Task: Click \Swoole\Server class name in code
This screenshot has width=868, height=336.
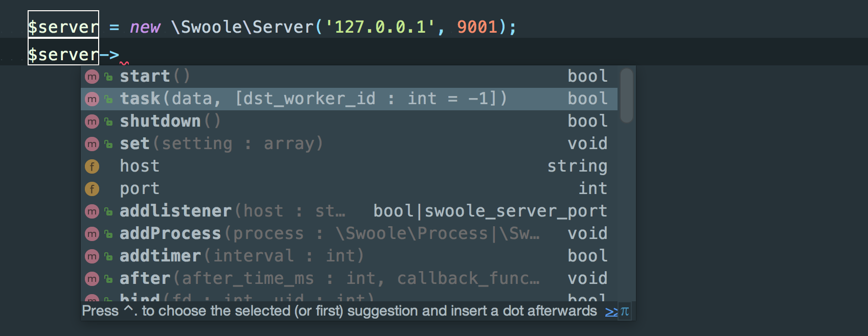Action: [x=242, y=27]
